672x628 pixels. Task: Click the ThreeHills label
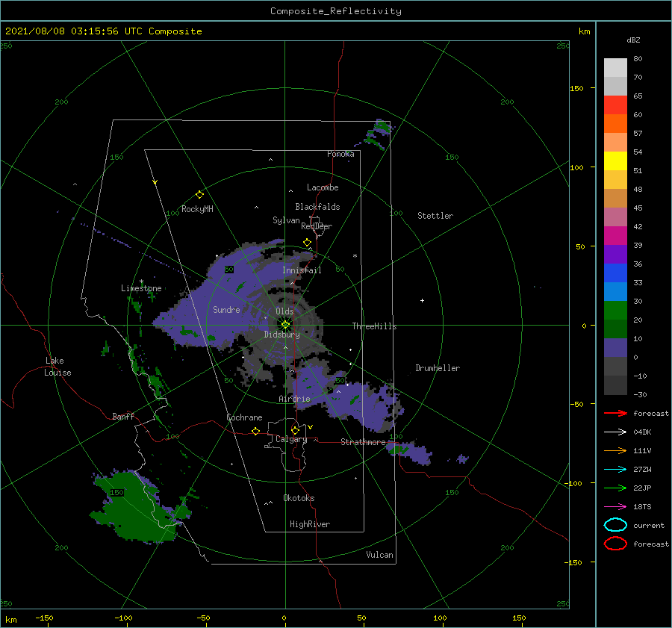(x=374, y=326)
